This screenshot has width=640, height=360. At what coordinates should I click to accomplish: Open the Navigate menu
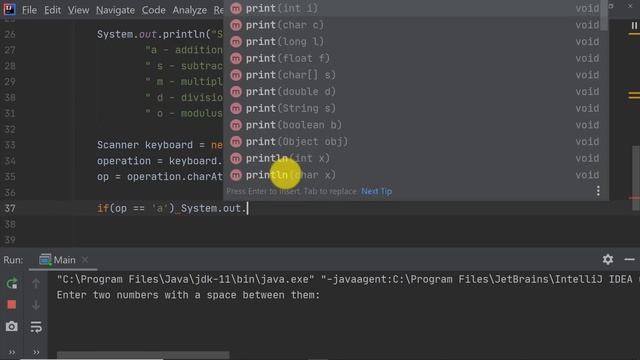point(115,10)
